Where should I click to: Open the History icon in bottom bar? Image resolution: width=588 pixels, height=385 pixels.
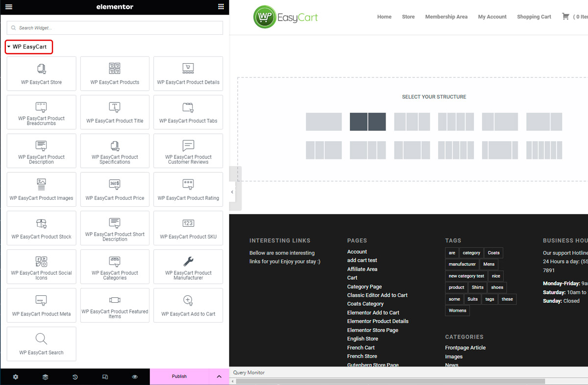tap(75, 377)
